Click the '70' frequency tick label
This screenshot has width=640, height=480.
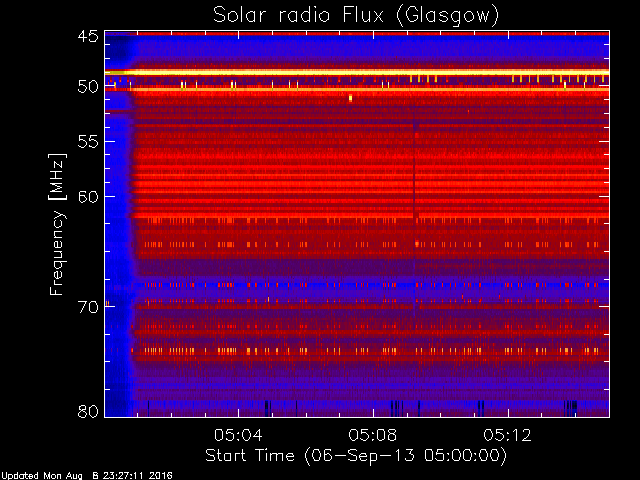coord(88,307)
